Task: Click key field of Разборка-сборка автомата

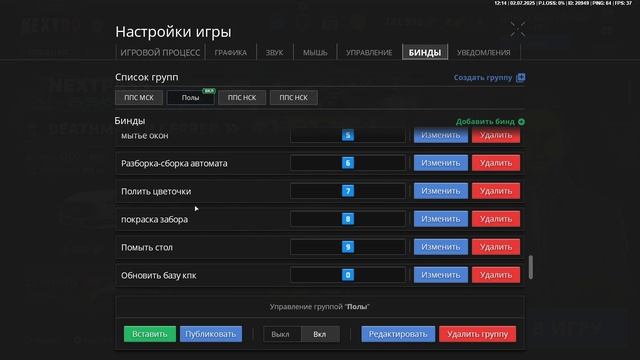Action: point(348,163)
